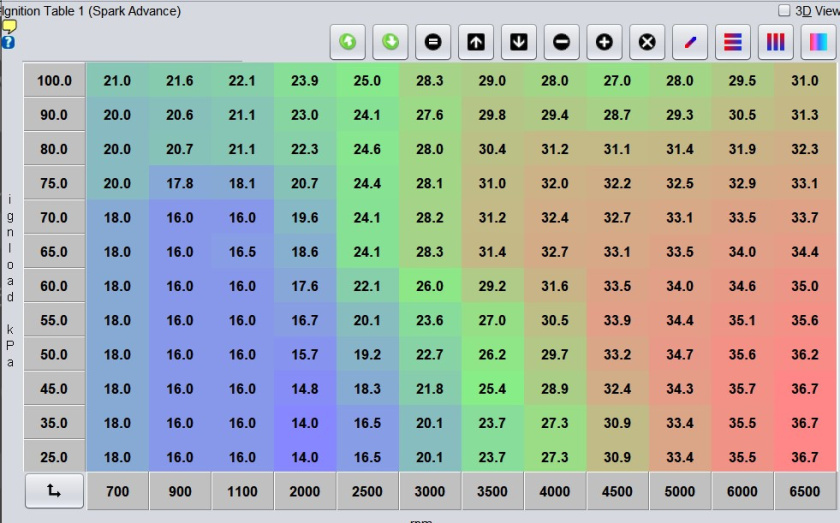840x523 pixels.
Task: Click the multiply (X) scale cells button
Action: pos(647,42)
